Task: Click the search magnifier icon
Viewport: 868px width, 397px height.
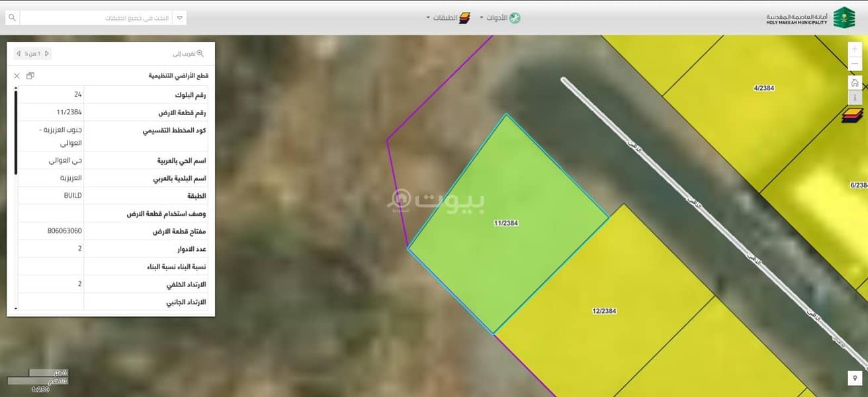Action: point(12,18)
